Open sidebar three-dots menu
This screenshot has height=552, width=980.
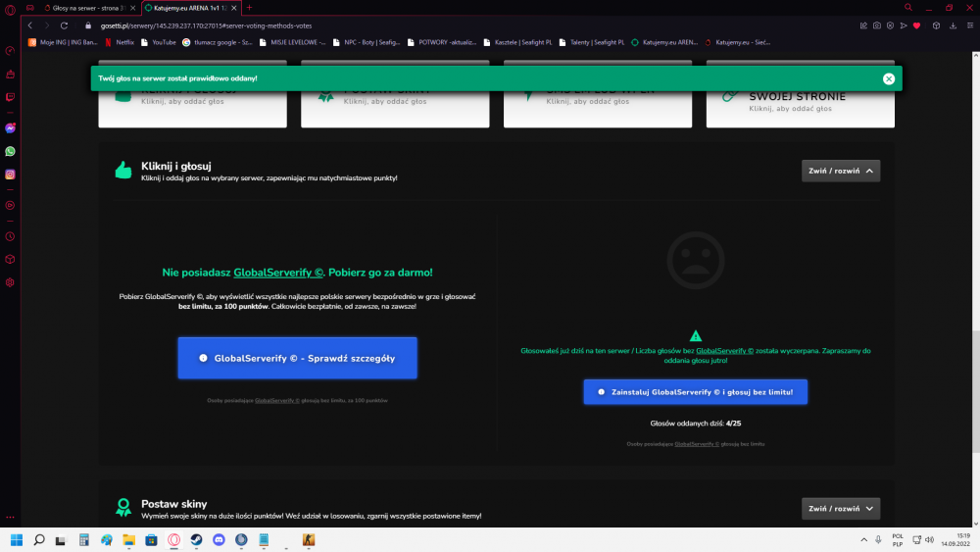(10, 517)
